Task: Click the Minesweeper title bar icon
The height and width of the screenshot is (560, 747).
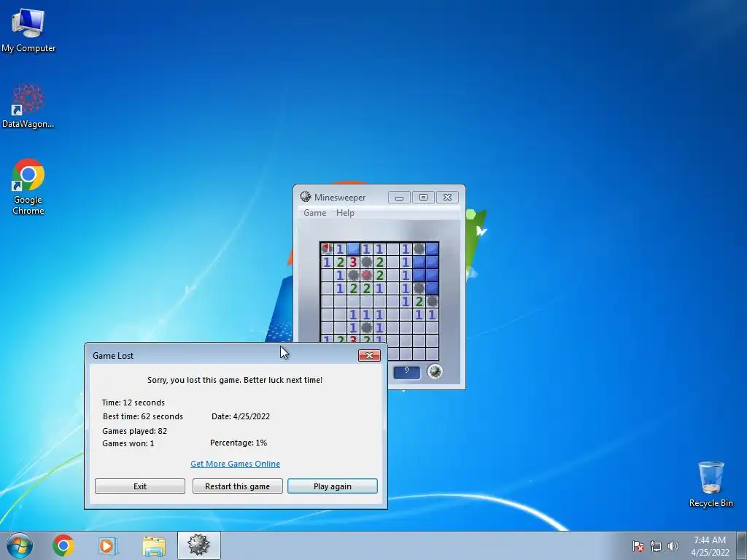Action: (x=306, y=197)
